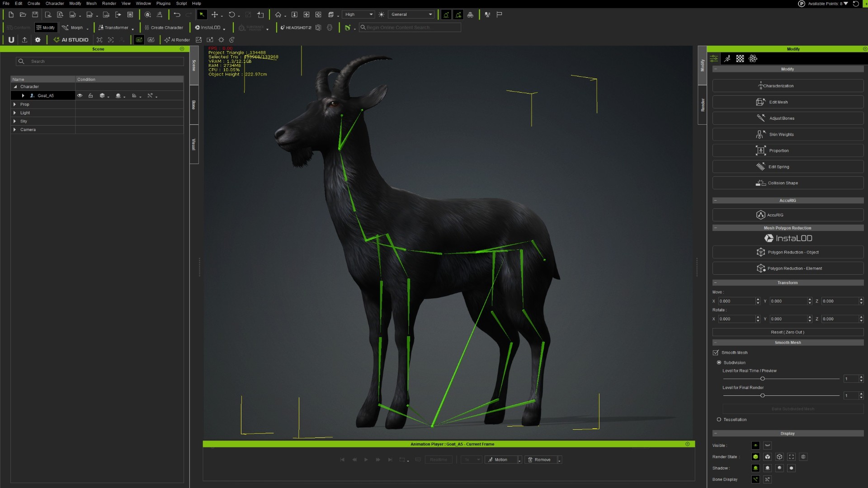Open Skin Weights editor
Screen dimensions: 868x488
[x=788, y=135]
